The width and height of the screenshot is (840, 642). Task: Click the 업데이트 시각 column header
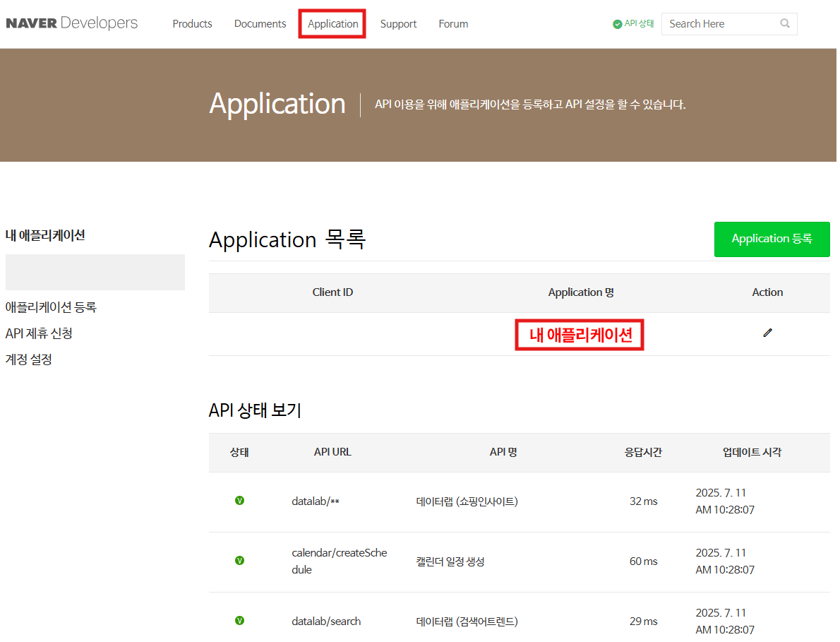[752, 452]
